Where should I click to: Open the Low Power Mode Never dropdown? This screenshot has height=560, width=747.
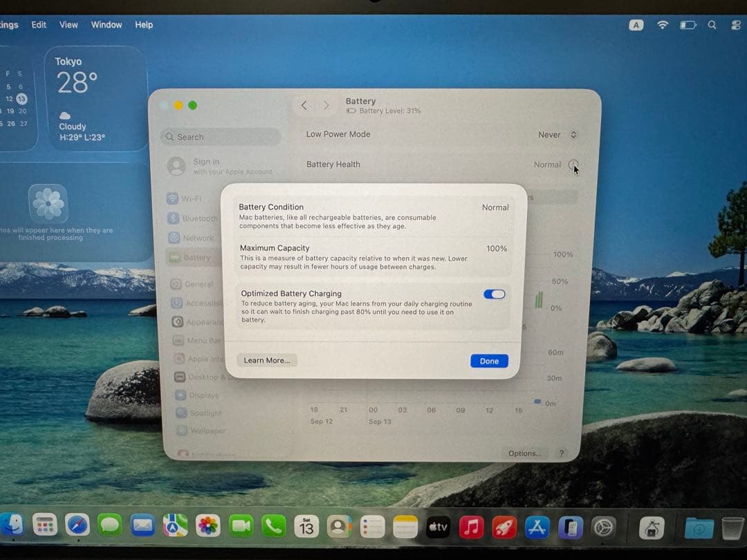click(x=557, y=134)
